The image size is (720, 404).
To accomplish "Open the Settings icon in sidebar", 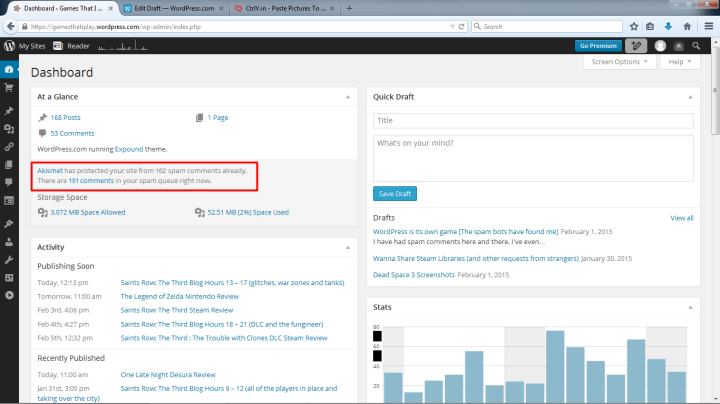I will coord(9,278).
